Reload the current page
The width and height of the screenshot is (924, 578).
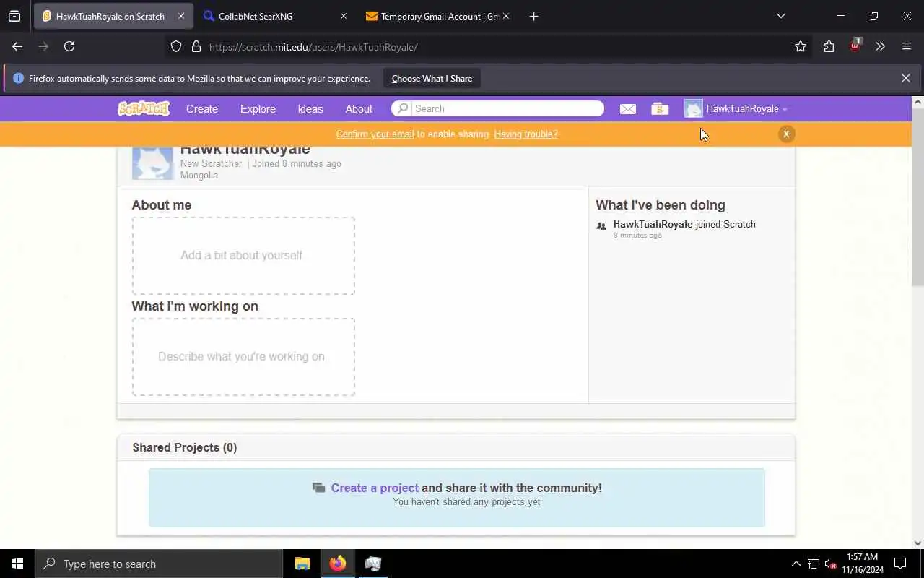[69, 46]
